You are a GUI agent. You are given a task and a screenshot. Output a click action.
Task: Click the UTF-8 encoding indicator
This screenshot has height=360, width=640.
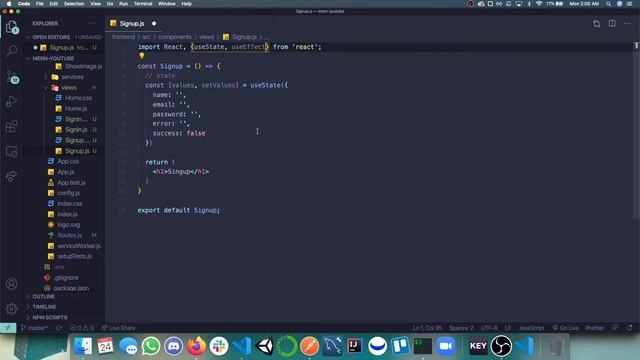click(489, 328)
